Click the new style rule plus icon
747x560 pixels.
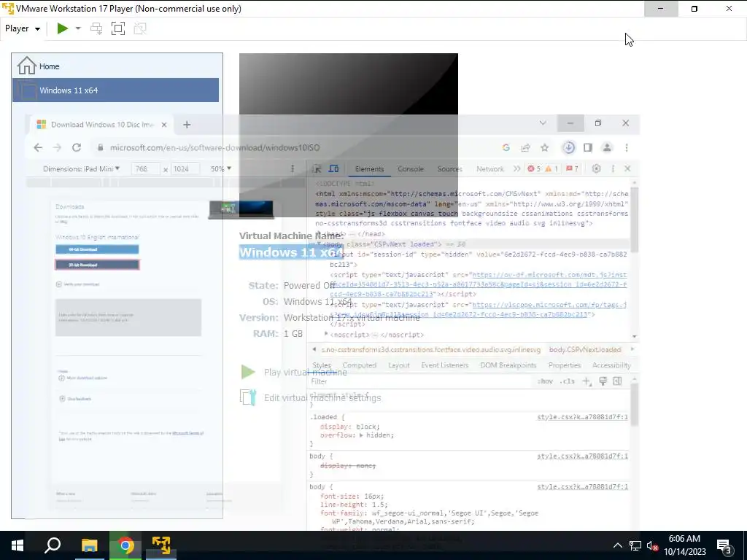[587, 381]
